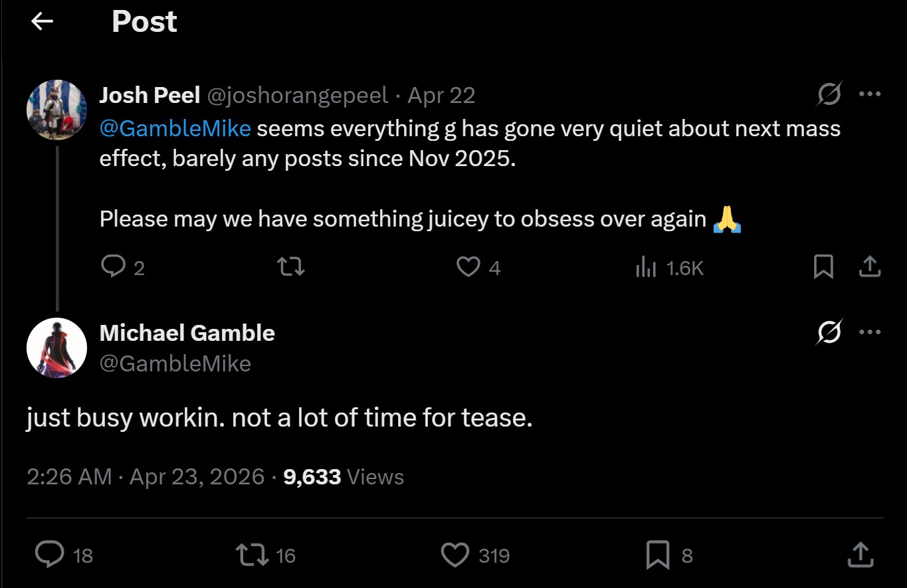Open more options on Michael Gamble's post

[x=869, y=332]
